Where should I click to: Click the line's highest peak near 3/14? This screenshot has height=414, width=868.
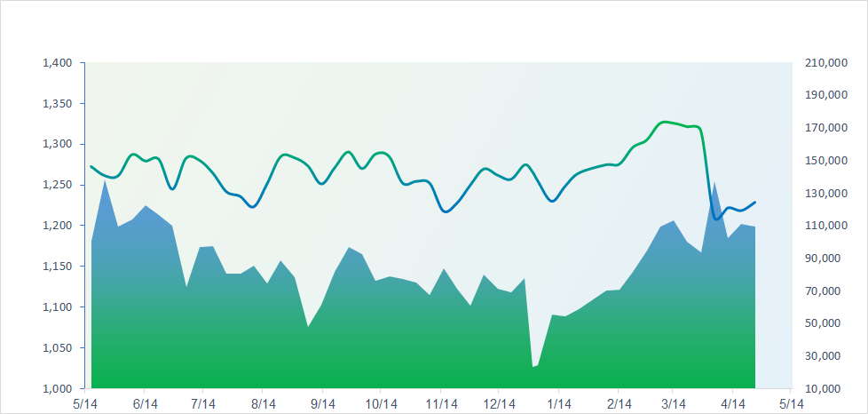coord(665,122)
